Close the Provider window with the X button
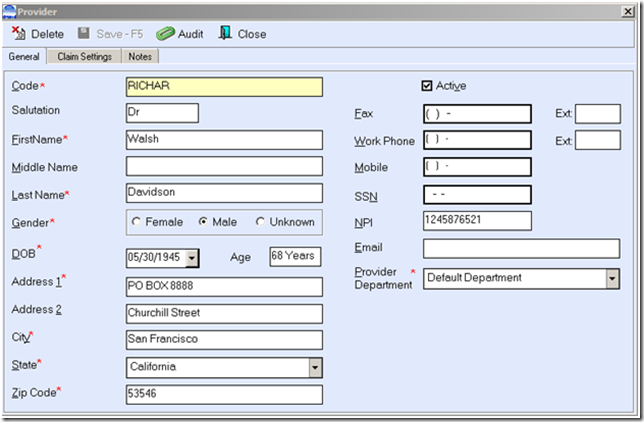 pos(628,12)
